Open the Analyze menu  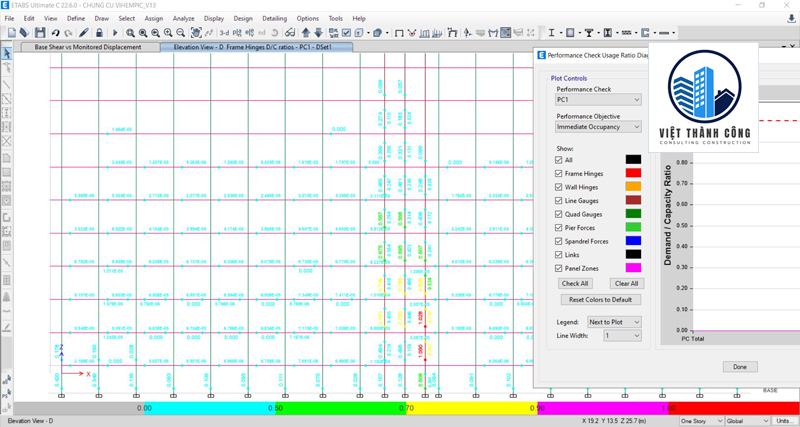point(183,18)
